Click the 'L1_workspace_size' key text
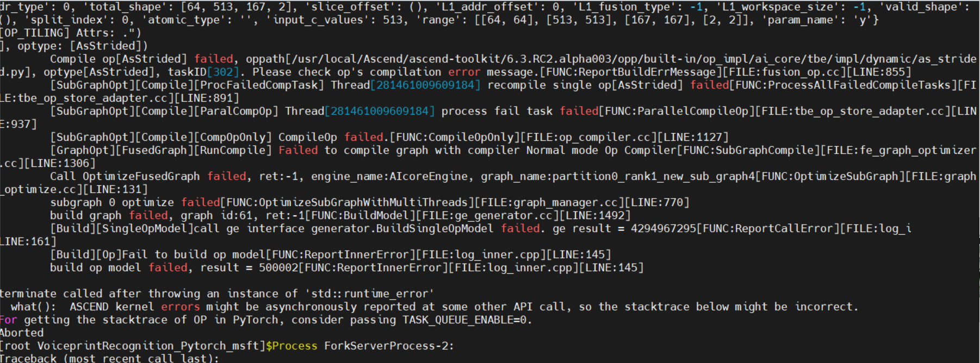980x363 pixels. point(780,7)
